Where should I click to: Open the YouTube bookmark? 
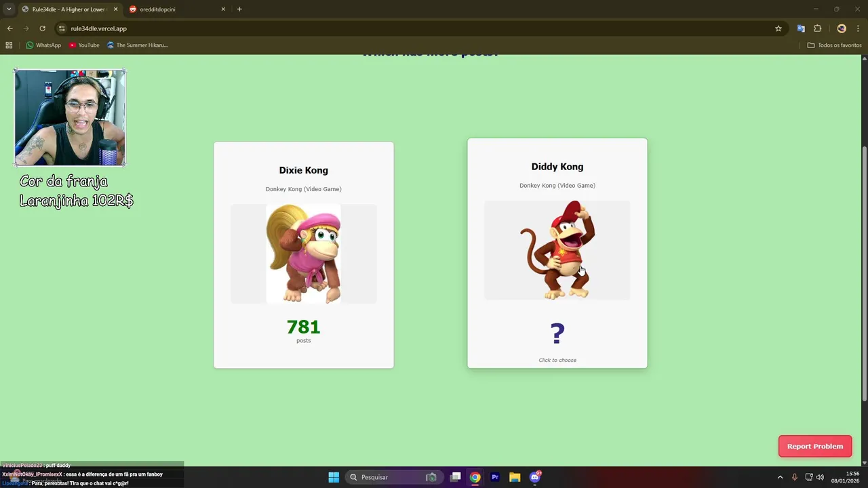click(84, 45)
